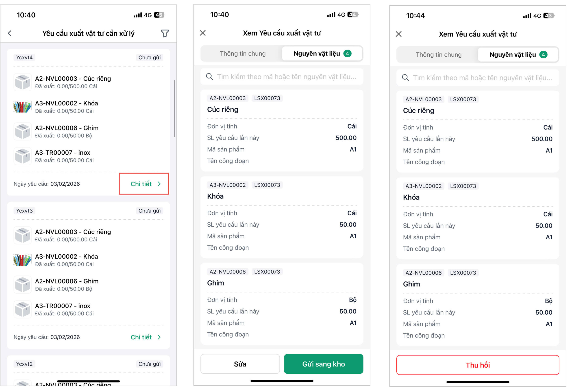Tap the search magnifier in middle screen
This screenshot has width=574, height=392.
(x=209, y=76)
